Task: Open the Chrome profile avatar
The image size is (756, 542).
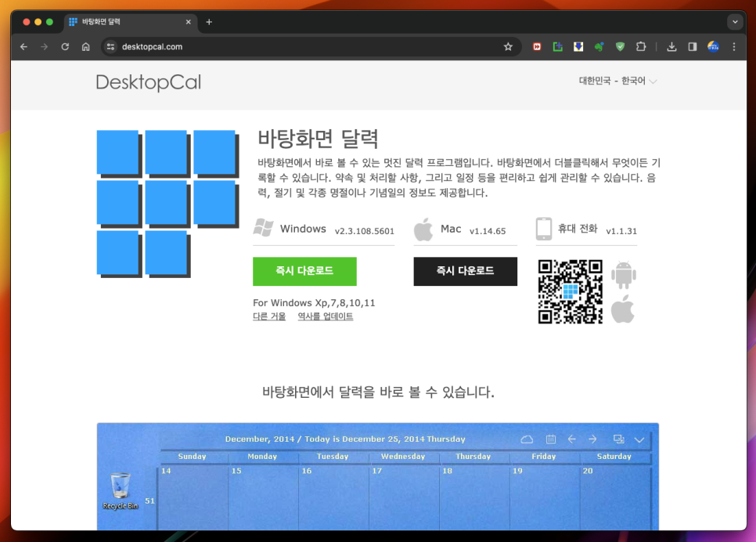Action: [x=713, y=47]
